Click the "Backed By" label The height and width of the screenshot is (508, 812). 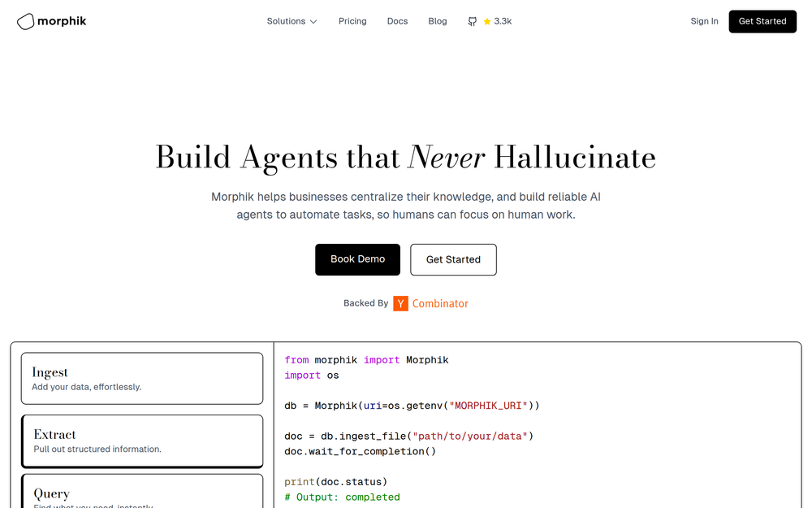pyautogui.click(x=365, y=303)
